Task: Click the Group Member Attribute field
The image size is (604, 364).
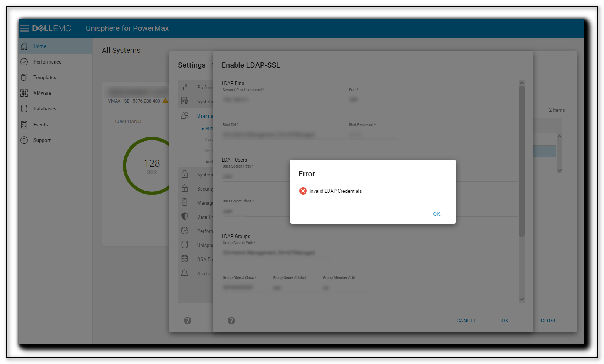Action: pos(346,287)
